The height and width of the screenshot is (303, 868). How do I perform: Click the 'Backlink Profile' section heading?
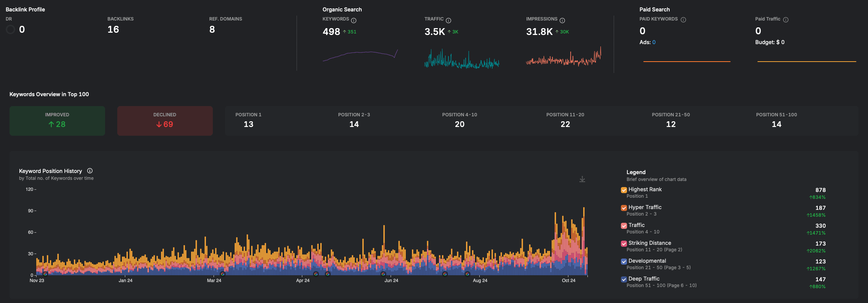(25, 10)
